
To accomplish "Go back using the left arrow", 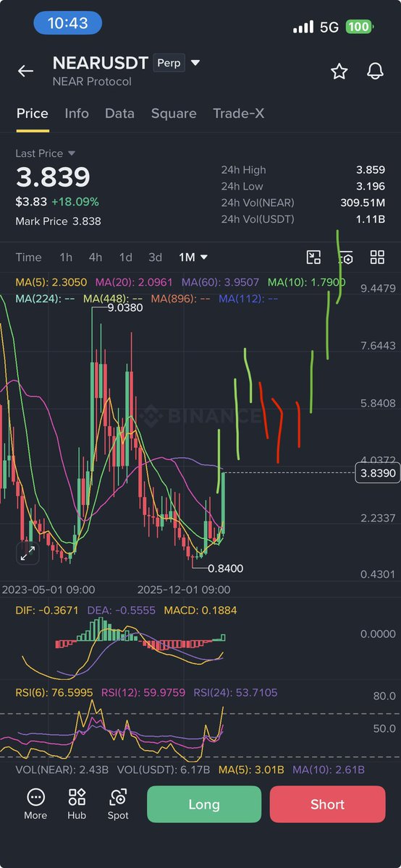I will tap(25, 71).
